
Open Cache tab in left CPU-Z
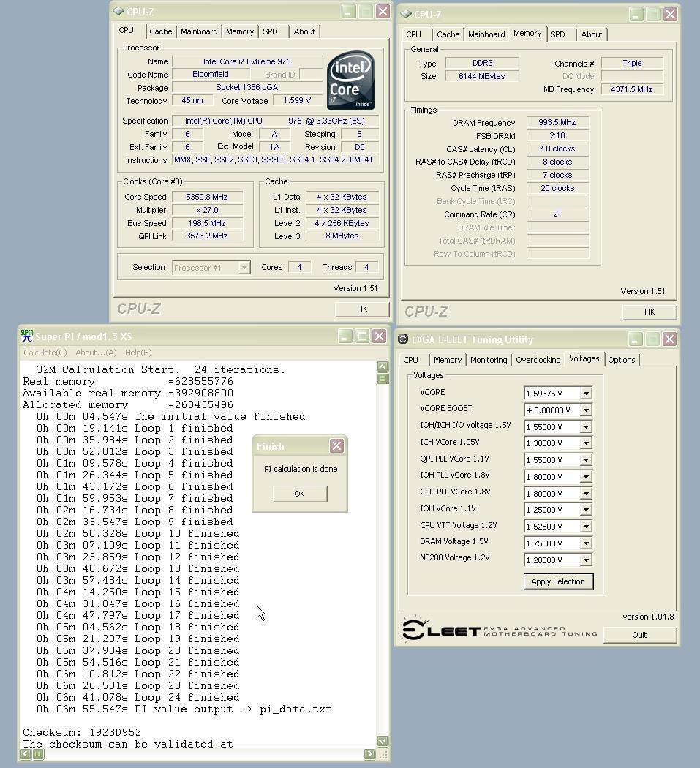(161, 31)
